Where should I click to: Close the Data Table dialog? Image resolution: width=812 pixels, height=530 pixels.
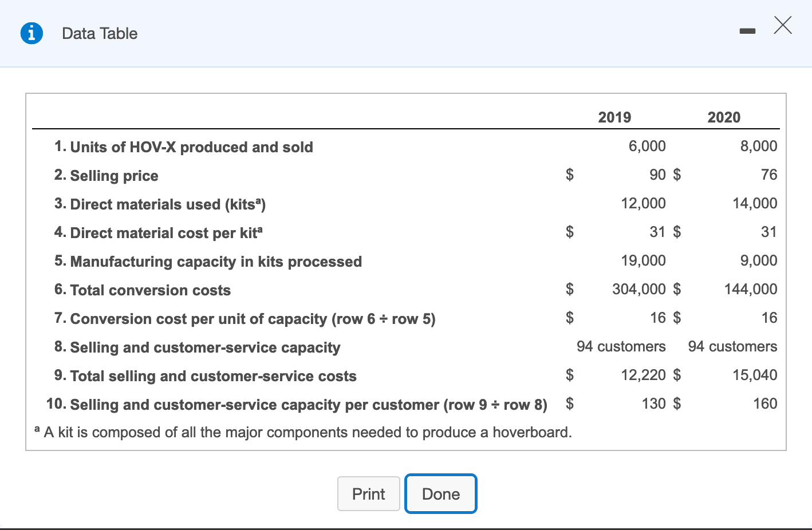click(783, 25)
